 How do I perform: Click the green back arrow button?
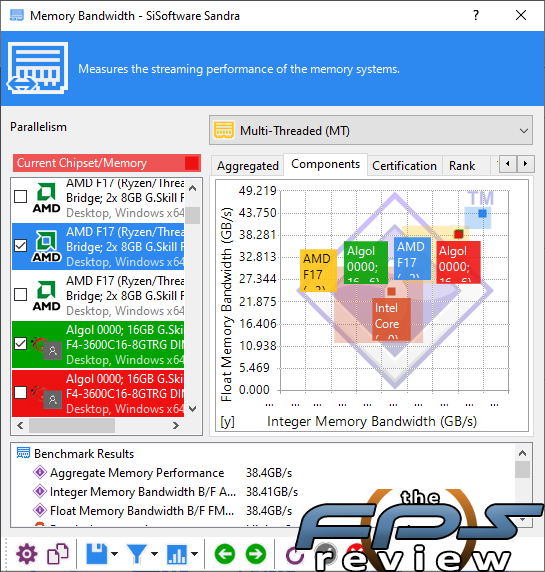[225, 554]
